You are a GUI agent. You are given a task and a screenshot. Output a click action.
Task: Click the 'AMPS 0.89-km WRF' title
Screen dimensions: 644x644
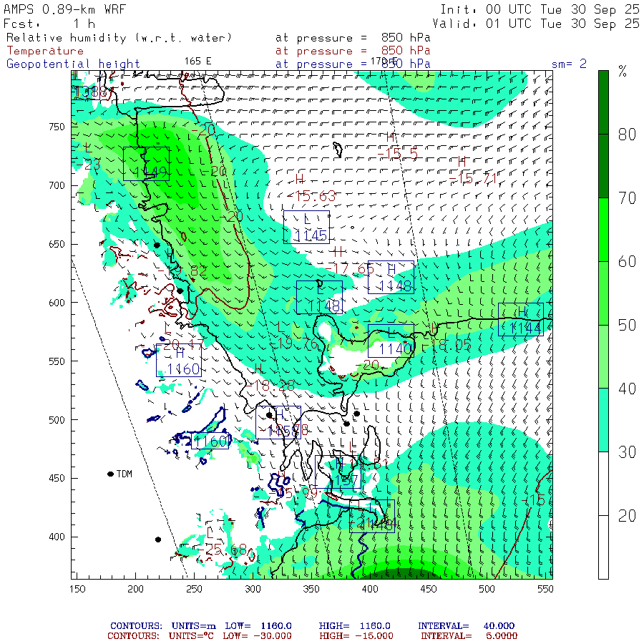[x=64, y=9]
